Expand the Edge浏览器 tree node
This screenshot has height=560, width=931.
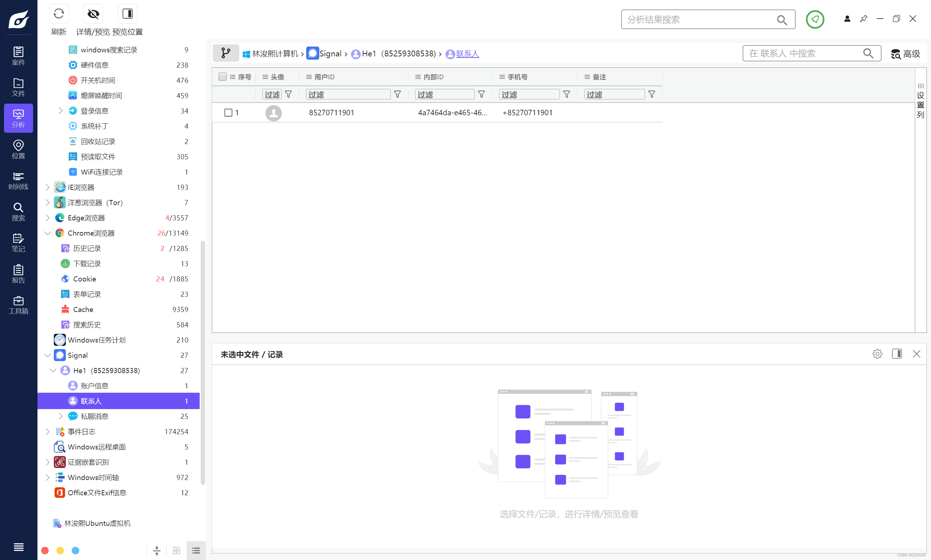point(48,218)
